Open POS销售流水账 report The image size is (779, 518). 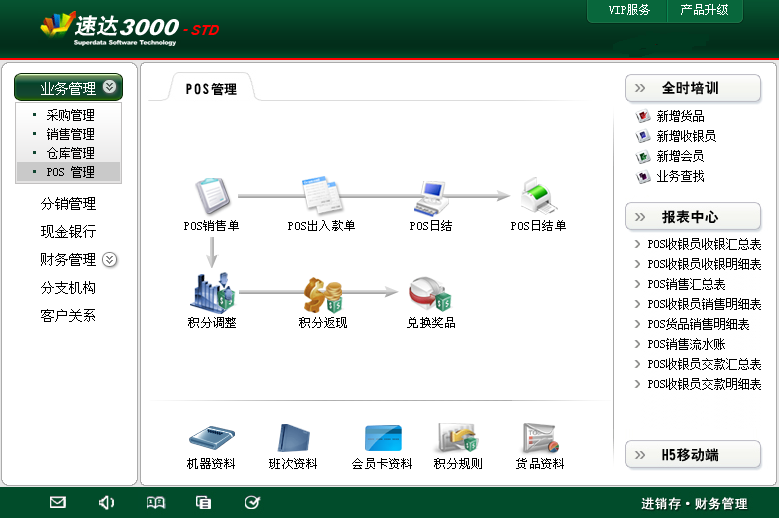click(x=686, y=344)
